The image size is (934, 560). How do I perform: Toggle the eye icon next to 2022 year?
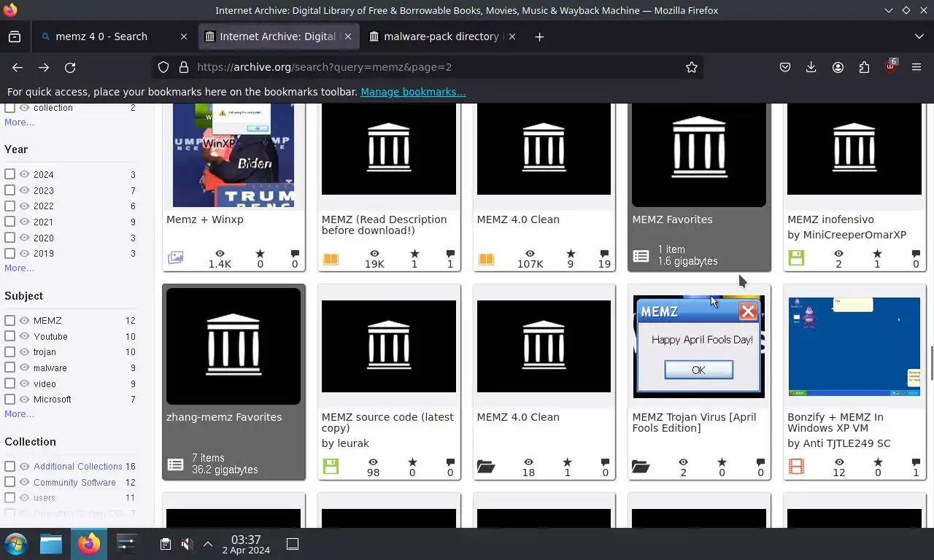point(24,206)
